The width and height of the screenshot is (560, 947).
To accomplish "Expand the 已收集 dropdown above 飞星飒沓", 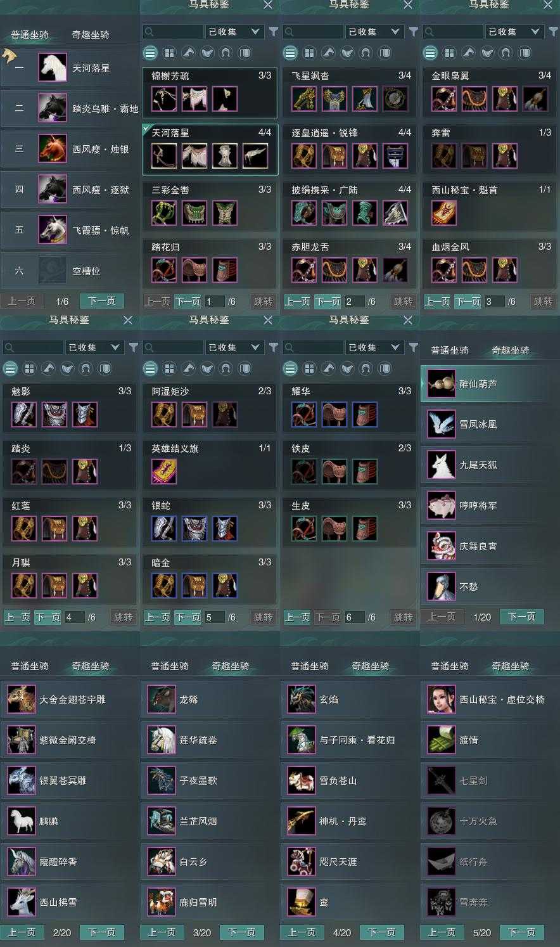I will pyautogui.click(x=374, y=32).
